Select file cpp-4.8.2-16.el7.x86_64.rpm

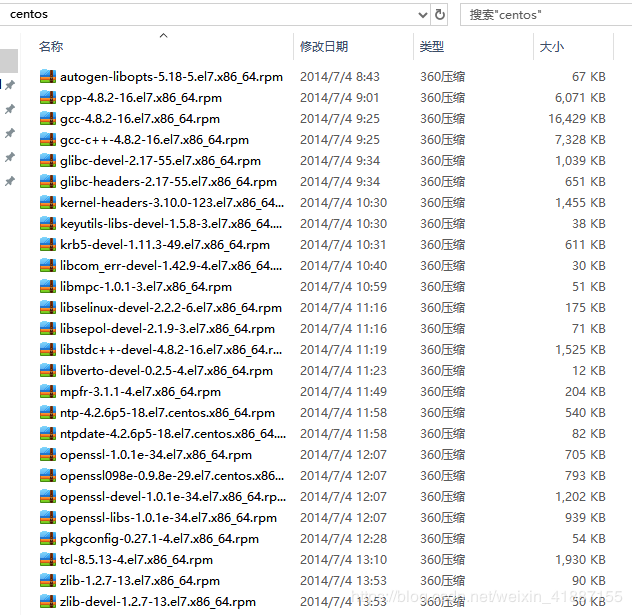pos(141,97)
